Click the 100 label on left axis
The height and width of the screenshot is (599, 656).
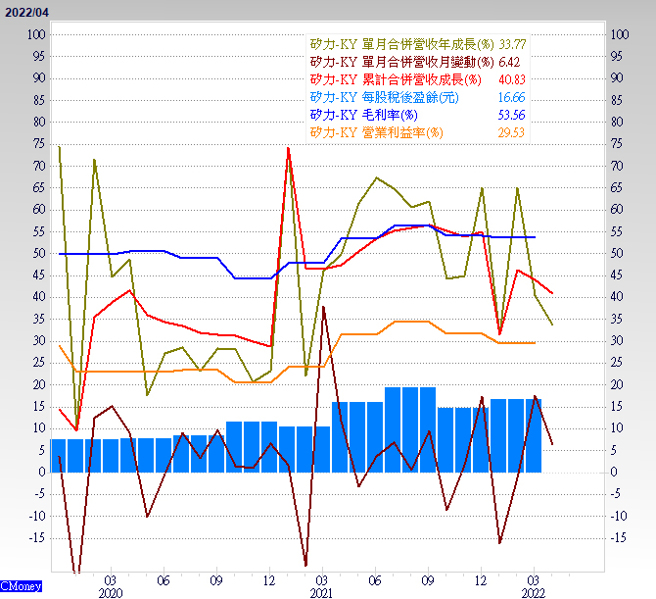pos(37,34)
